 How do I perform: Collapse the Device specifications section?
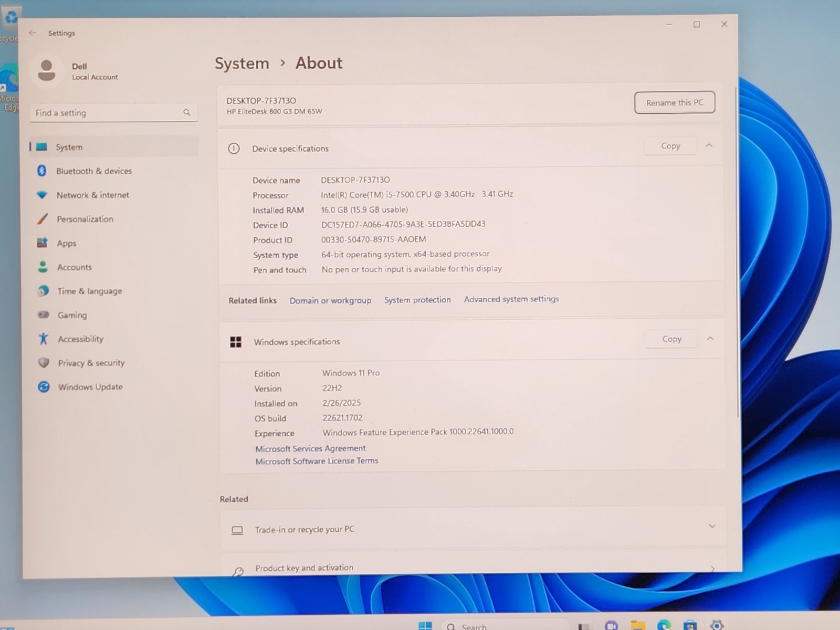[x=709, y=145]
